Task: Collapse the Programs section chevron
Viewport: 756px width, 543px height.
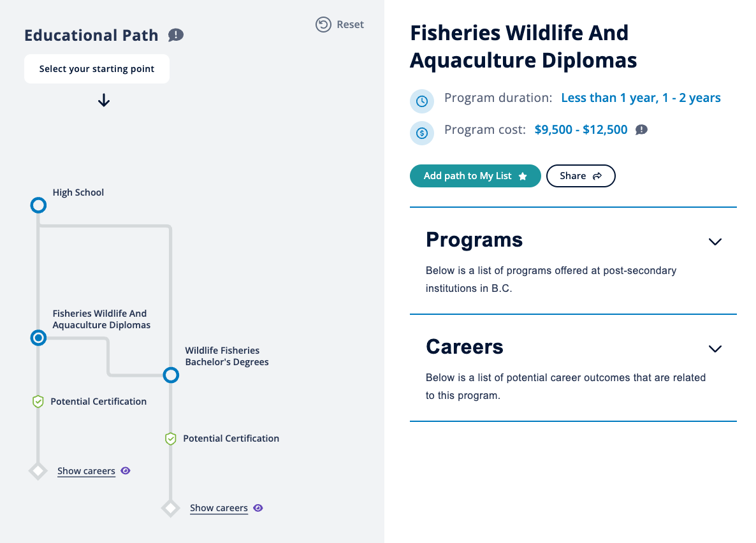Action: pyautogui.click(x=715, y=242)
